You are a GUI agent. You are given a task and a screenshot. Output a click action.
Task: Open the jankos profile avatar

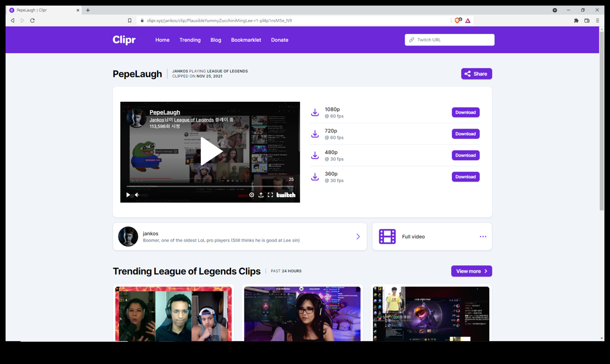[128, 237]
